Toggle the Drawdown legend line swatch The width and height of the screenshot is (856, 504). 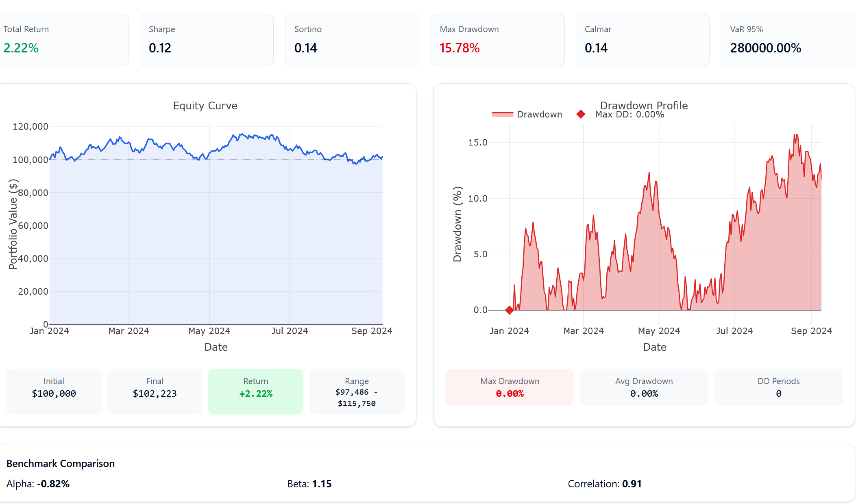coord(503,115)
